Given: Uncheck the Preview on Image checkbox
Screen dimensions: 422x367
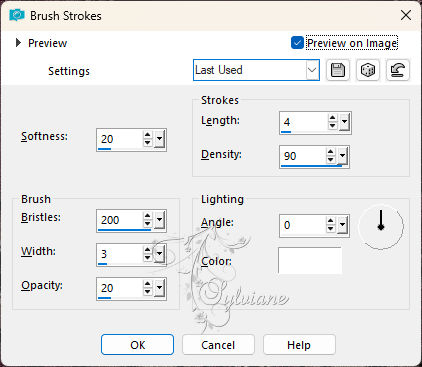Looking at the screenshot, I should tap(297, 43).
